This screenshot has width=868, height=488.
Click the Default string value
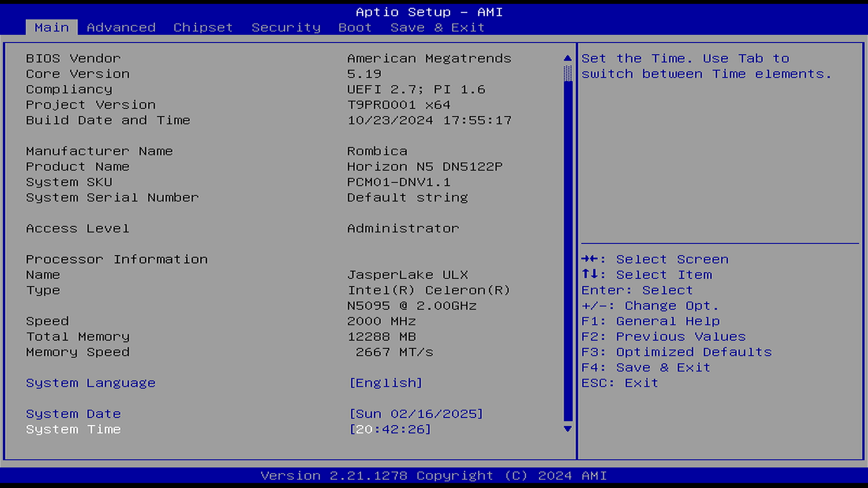(x=407, y=197)
